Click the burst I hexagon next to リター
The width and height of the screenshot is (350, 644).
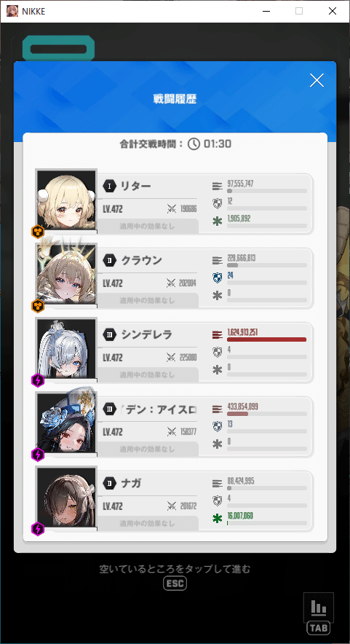pyautogui.click(x=109, y=186)
